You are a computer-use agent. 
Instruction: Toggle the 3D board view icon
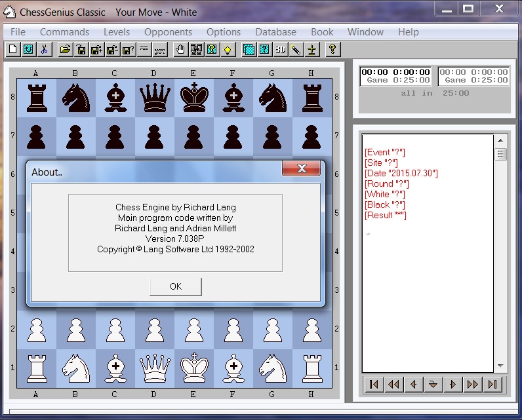coord(280,50)
